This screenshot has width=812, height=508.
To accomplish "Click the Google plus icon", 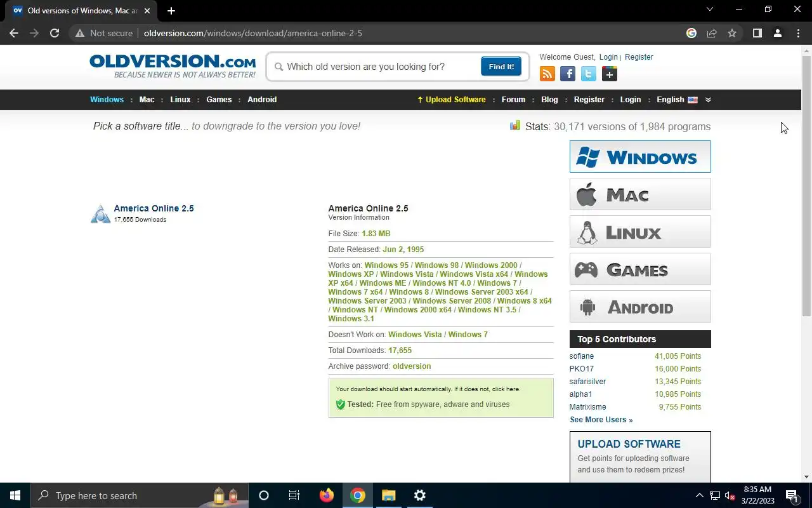I will pyautogui.click(x=610, y=74).
